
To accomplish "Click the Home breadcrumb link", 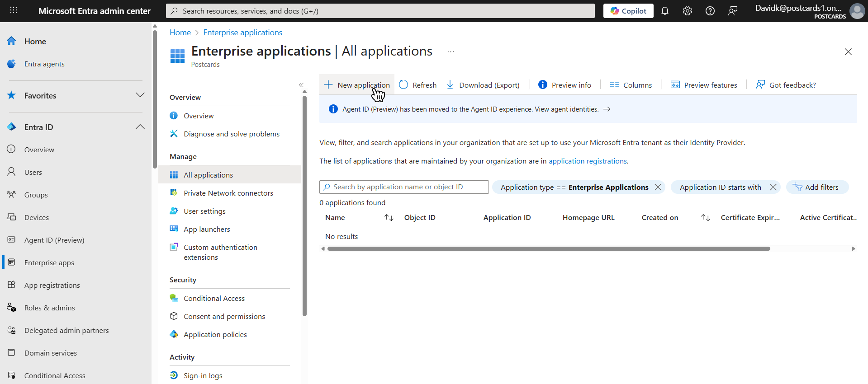I will (180, 33).
